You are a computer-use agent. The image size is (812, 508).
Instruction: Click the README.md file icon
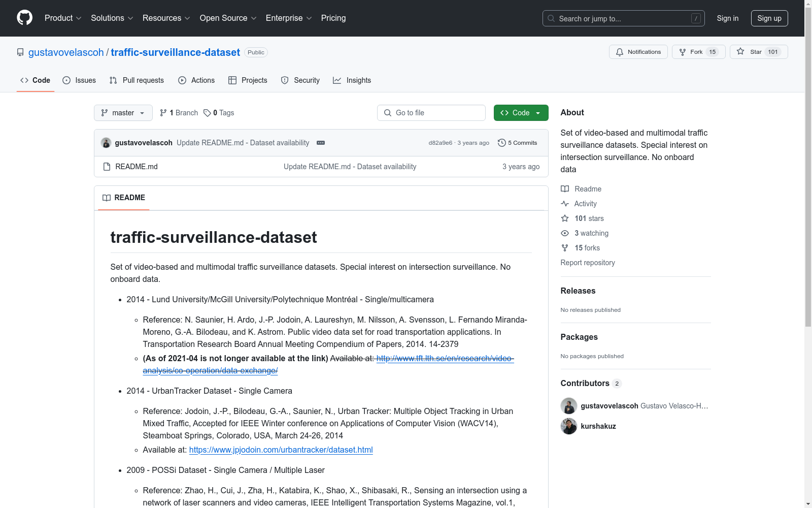pos(107,166)
